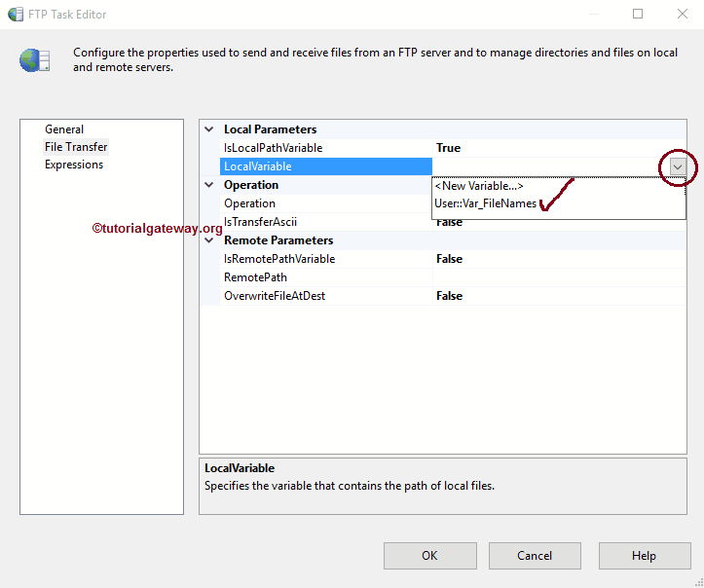Open the LocalVariable dropdown arrow
This screenshot has width=704, height=588.
click(678, 166)
